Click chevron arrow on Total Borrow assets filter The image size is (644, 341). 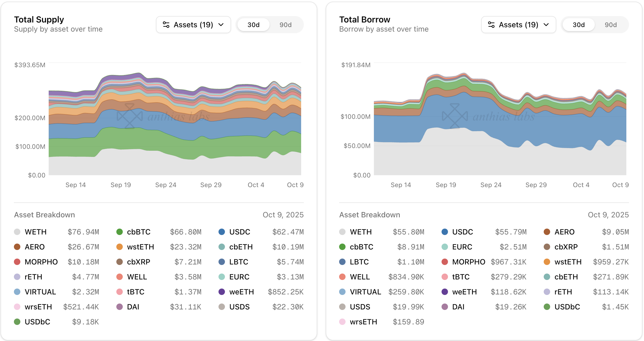[x=546, y=25]
